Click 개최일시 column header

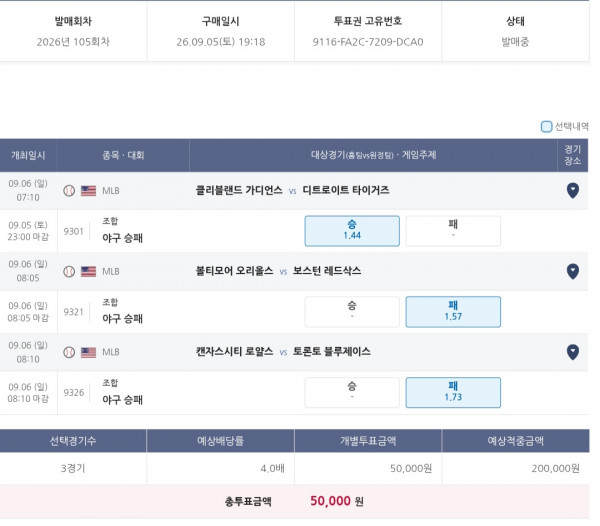pos(28,155)
